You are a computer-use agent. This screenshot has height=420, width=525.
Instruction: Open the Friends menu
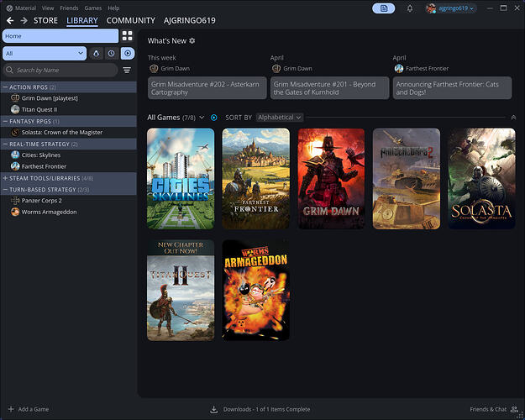pos(69,8)
